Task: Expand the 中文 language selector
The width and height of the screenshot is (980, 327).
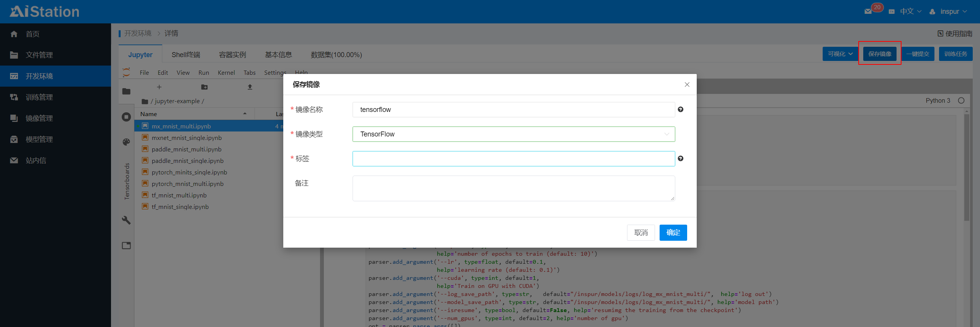Action: [x=910, y=12]
